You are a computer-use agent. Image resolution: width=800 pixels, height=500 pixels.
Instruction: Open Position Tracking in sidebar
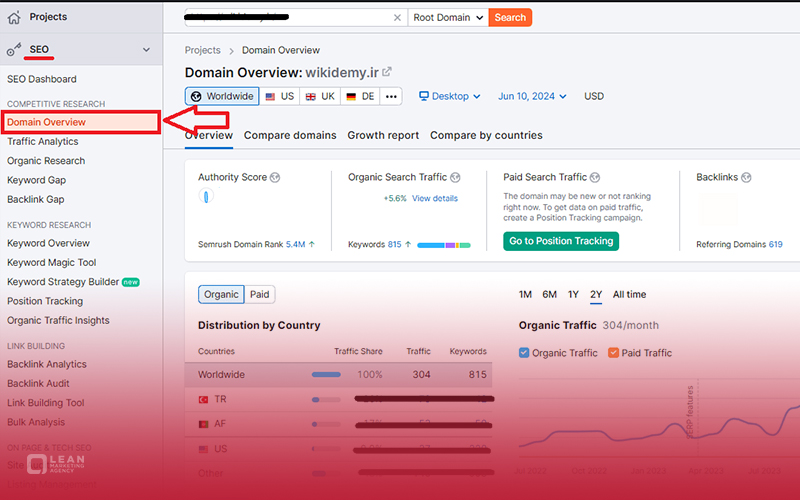45,302
